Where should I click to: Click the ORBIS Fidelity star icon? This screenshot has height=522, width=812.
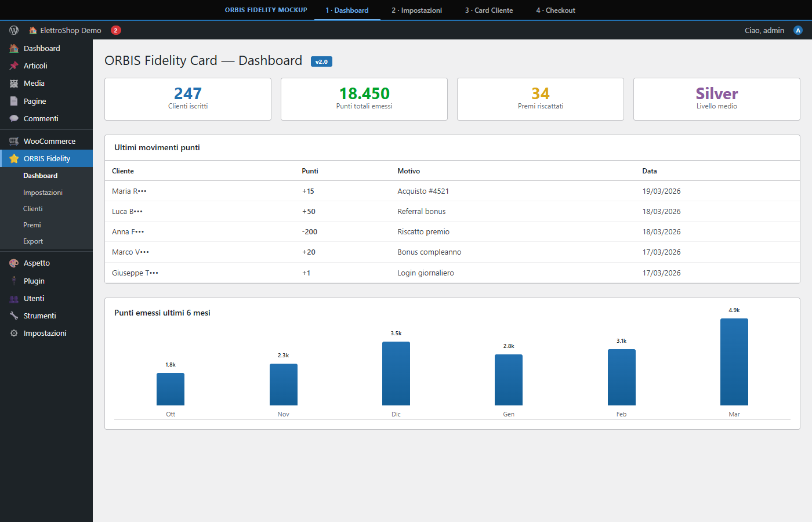[x=13, y=158]
